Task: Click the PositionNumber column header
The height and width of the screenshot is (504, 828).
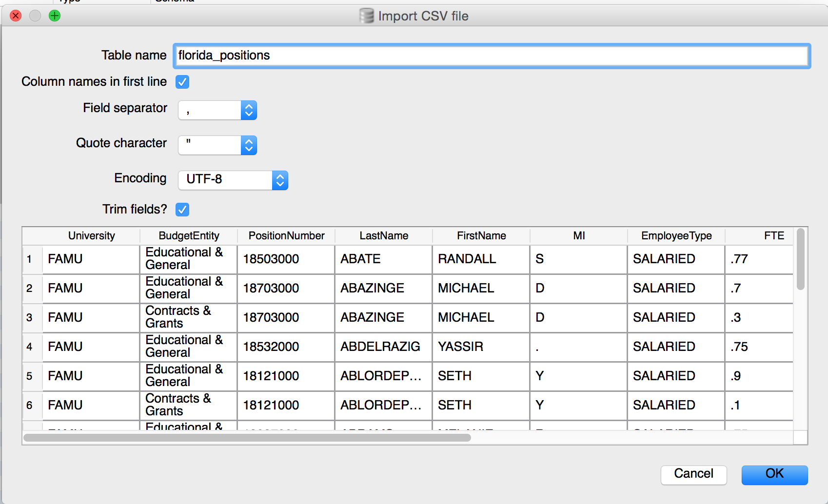Action: pyautogui.click(x=286, y=236)
